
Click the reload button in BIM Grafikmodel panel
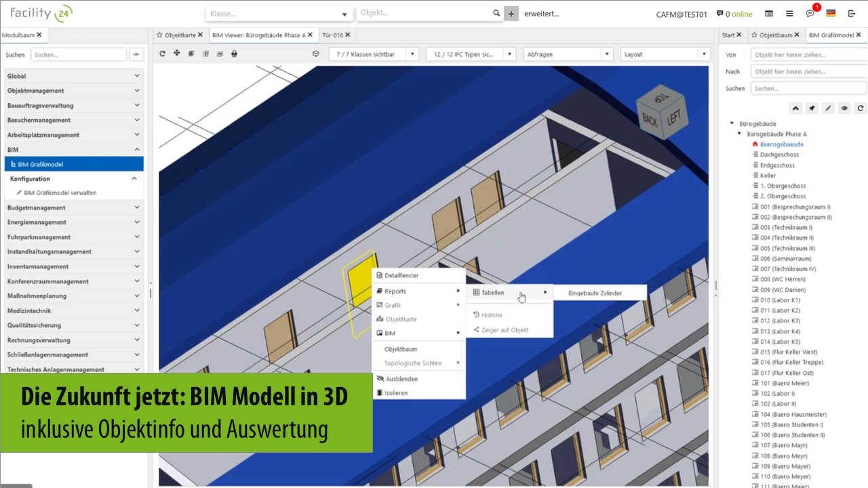[x=861, y=108]
